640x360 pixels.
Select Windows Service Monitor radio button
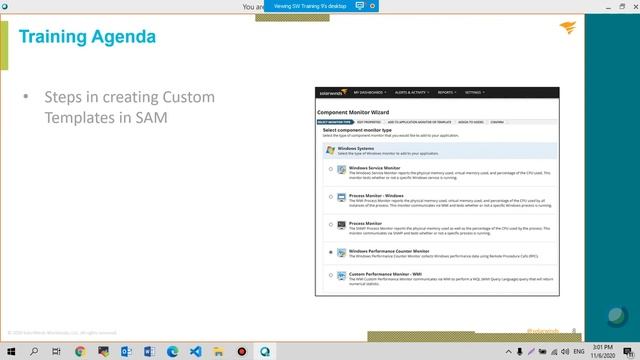tap(331, 169)
